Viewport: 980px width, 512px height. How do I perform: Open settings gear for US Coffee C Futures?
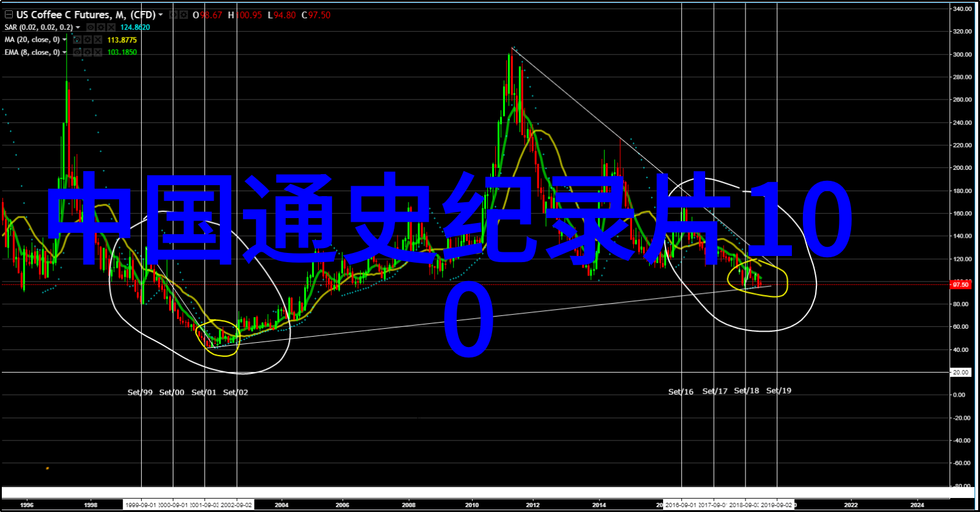183,15
